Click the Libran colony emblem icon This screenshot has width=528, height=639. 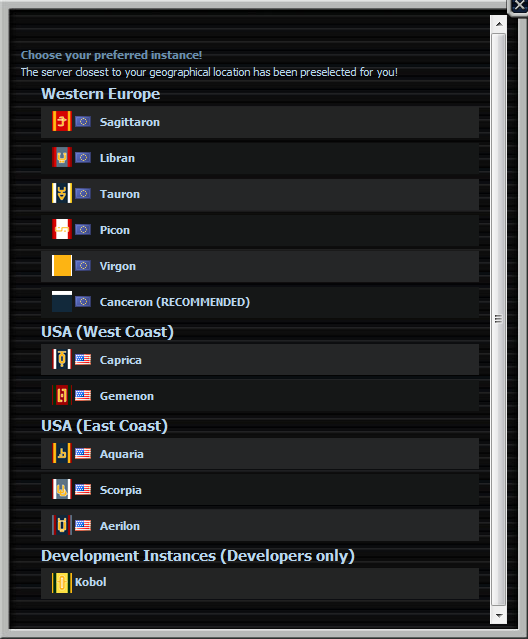pos(62,157)
